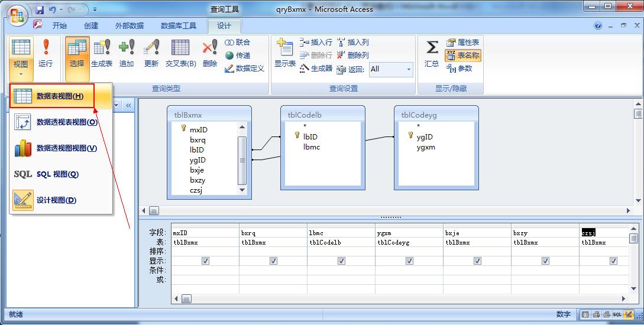Save the query with Quick Access
Viewport: 644px width, 325px height.
click(40, 9)
